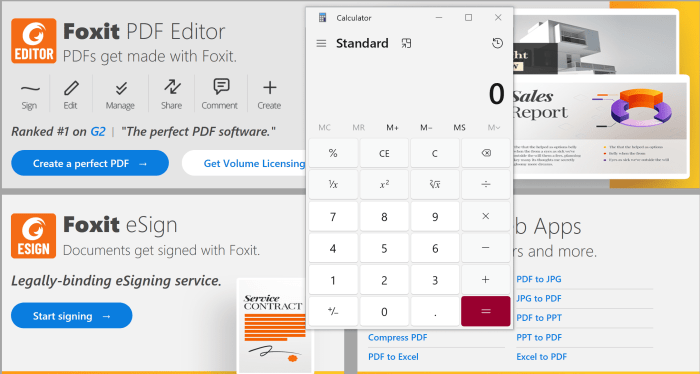Click the MC memory clear button
The width and height of the screenshot is (700, 374).
tap(325, 128)
